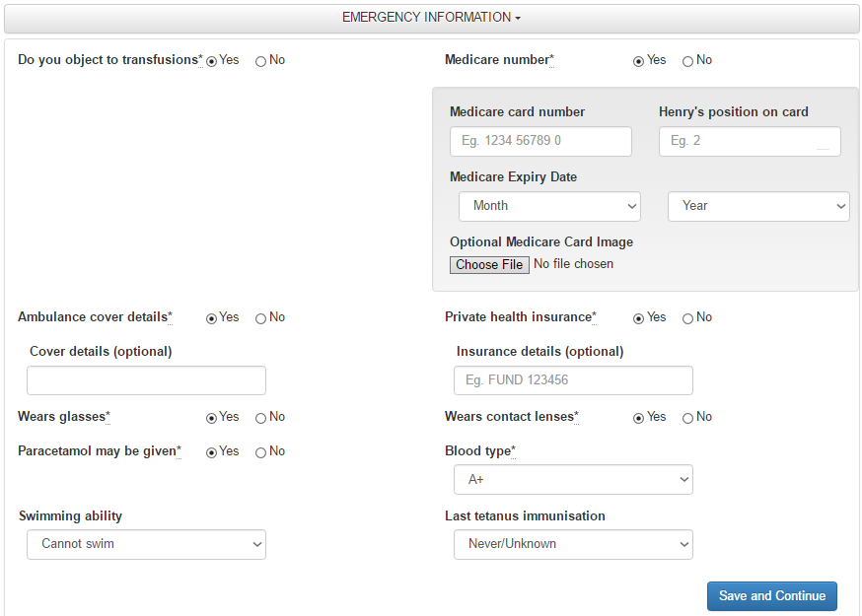
Task: Collapse the Emergency Information section header
Action: click(x=431, y=18)
